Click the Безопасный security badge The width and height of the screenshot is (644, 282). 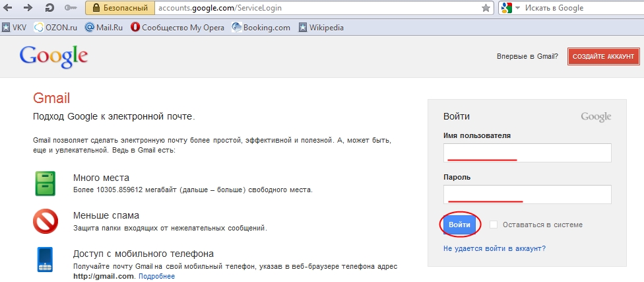[120, 8]
